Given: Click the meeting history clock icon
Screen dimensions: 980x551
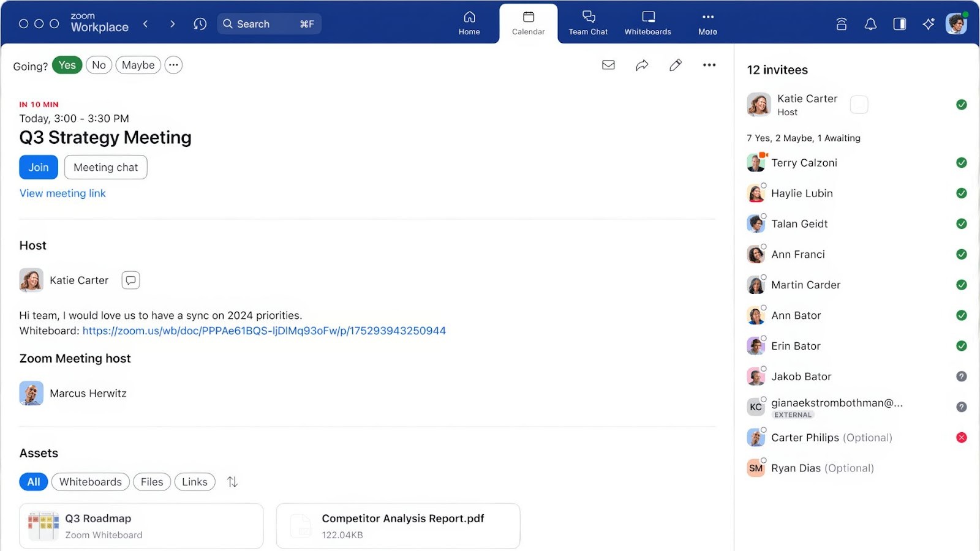Looking at the screenshot, I should pyautogui.click(x=200, y=24).
